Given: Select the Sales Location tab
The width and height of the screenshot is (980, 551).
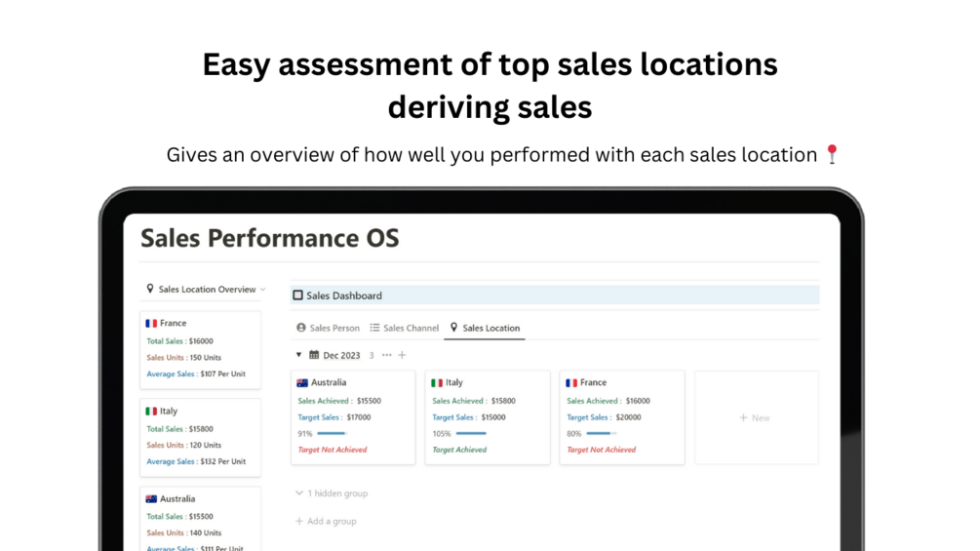Looking at the screenshot, I should [485, 328].
